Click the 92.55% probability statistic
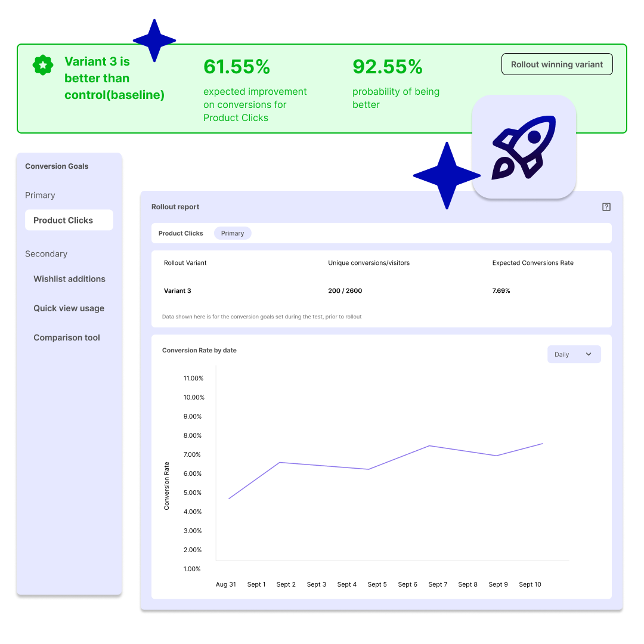Image resolution: width=644 pixels, height=644 pixels. pyautogui.click(x=388, y=67)
